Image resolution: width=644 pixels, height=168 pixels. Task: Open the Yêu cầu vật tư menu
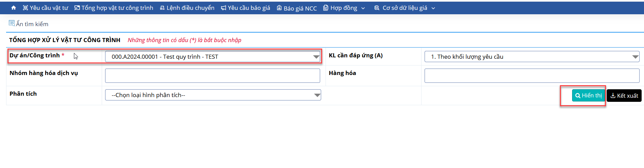pyautogui.click(x=45, y=8)
